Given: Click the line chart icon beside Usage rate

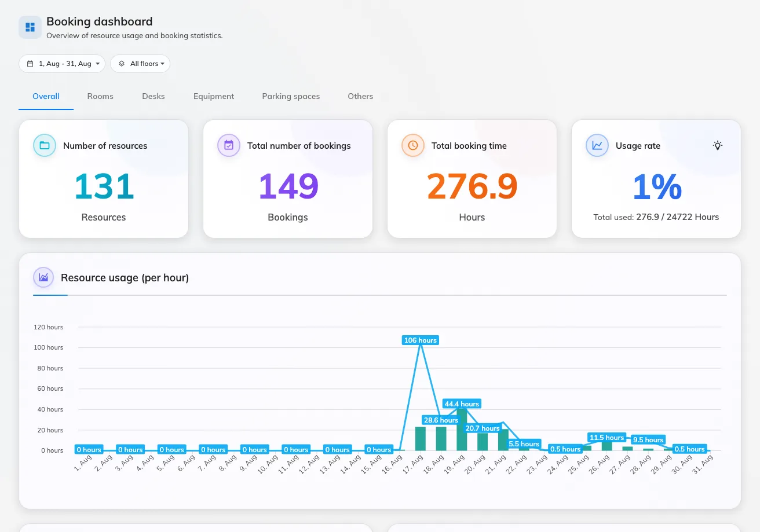Looking at the screenshot, I should tap(597, 146).
